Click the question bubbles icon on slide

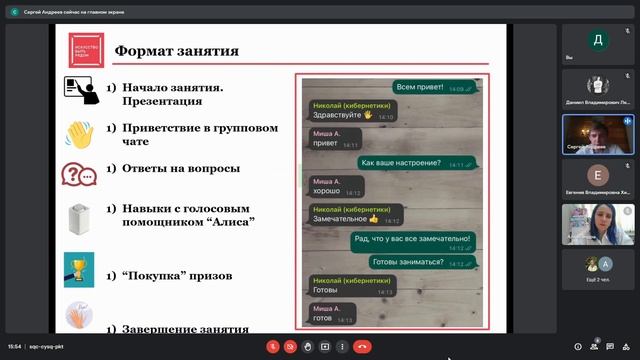[79, 174]
